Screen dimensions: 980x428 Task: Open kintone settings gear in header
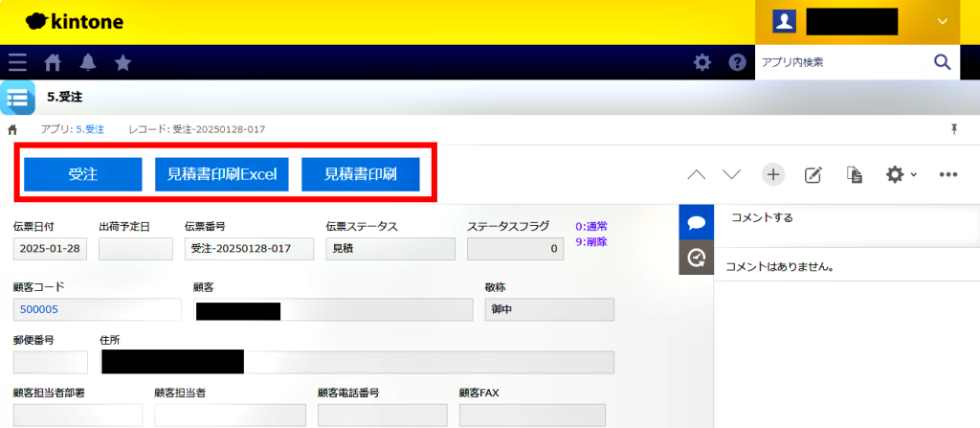pyautogui.click(x=703, y=62)
